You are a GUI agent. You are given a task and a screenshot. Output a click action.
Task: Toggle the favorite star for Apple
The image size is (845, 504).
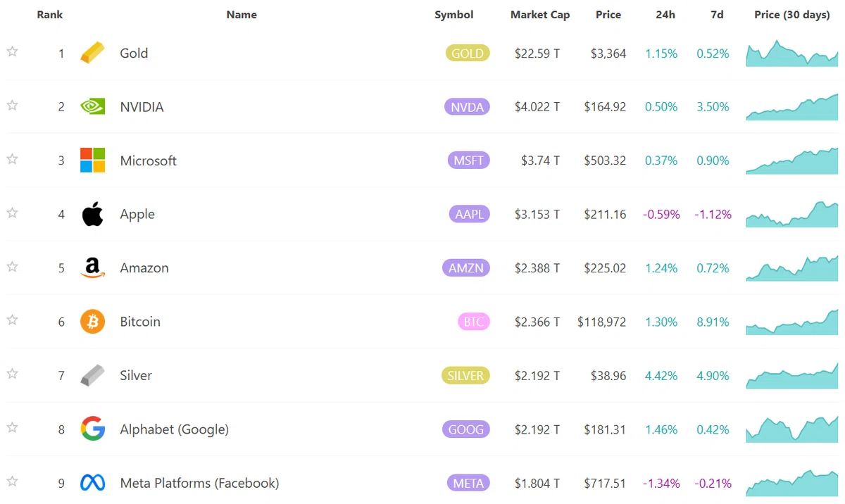[12, 213]
